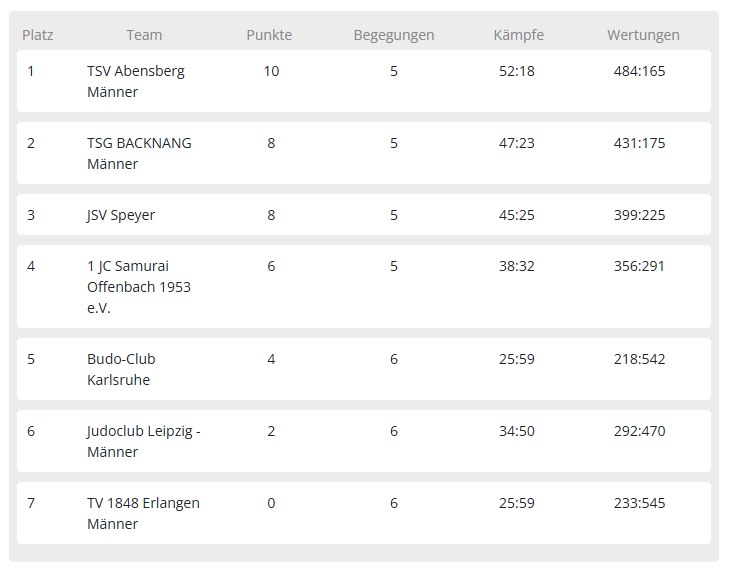This screenshot has width=729, height=573.
Task: Click Judoclub Leipzig - Männer team name
Action: click(x=144, y=441)
